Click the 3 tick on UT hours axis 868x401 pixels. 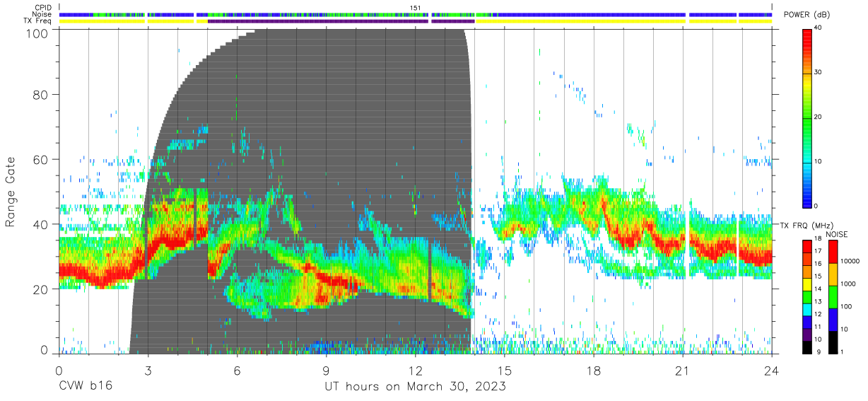pyautogui.click(x=148, y=371)
